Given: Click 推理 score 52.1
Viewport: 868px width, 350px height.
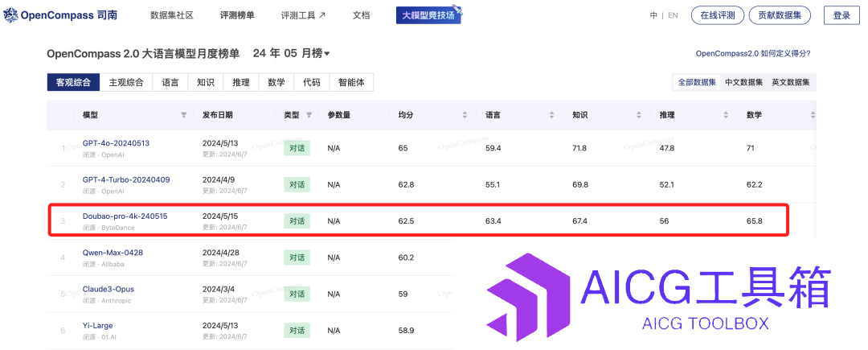Looking at the screenshot, I should 666,184.
